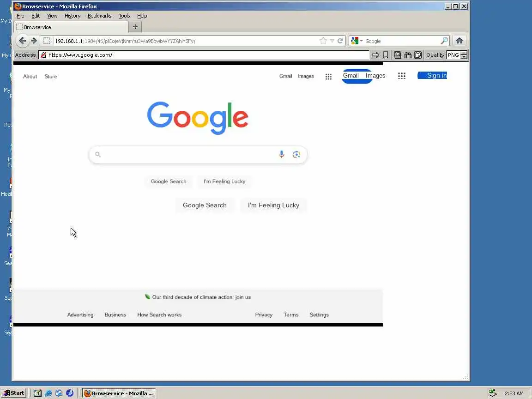Open the Help menu
The height and width of the screenshot is (399, 532).
(142, 16)
